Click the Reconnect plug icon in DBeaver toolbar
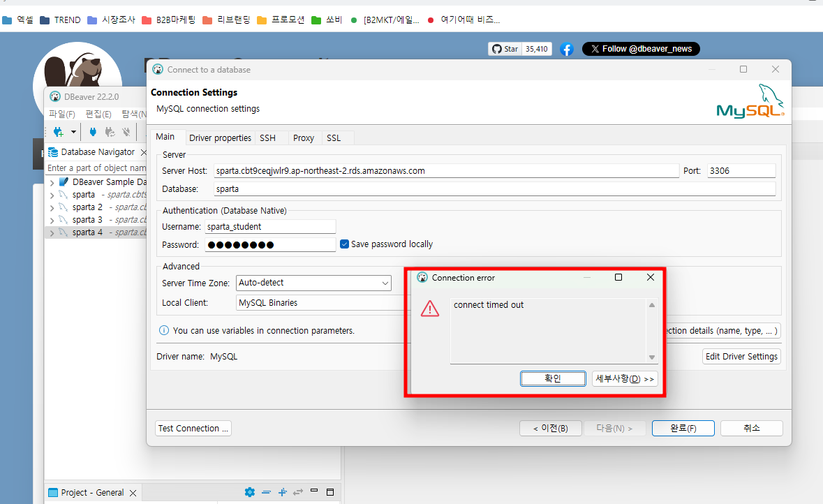Viewport: 823px width, 504px height. pyautogui.click(x=110, y=133)
